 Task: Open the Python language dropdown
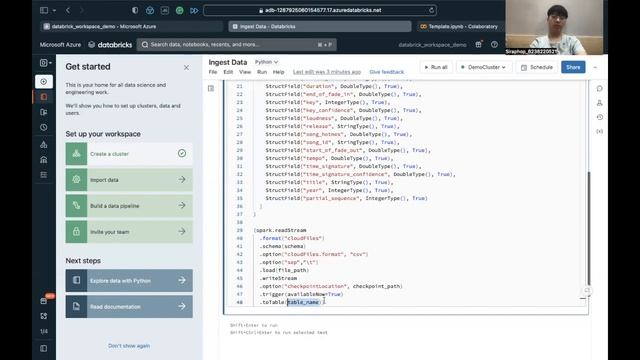[266, 62]
